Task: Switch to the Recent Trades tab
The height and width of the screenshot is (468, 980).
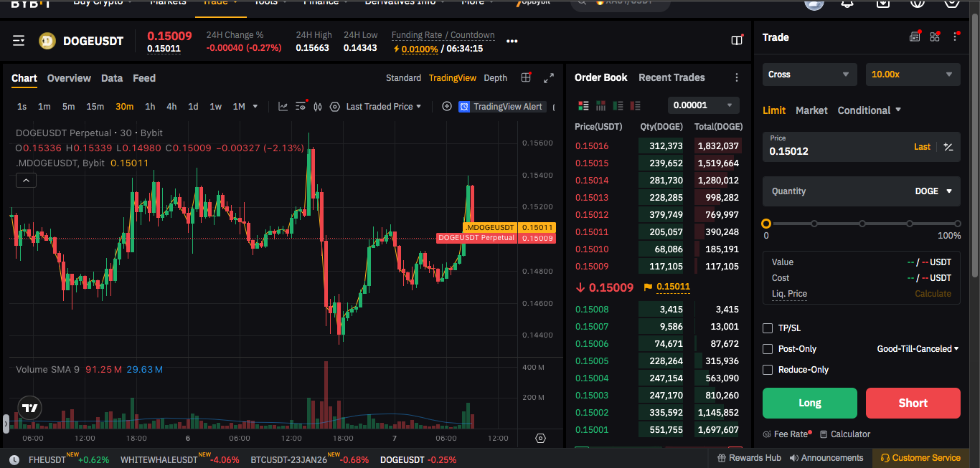Action: 672,77
